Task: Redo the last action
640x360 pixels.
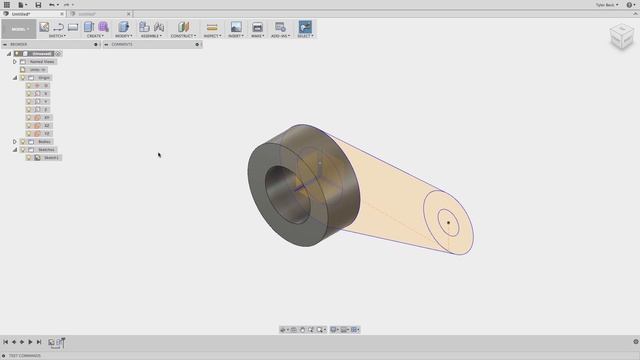Action: (x=66, y=5)
